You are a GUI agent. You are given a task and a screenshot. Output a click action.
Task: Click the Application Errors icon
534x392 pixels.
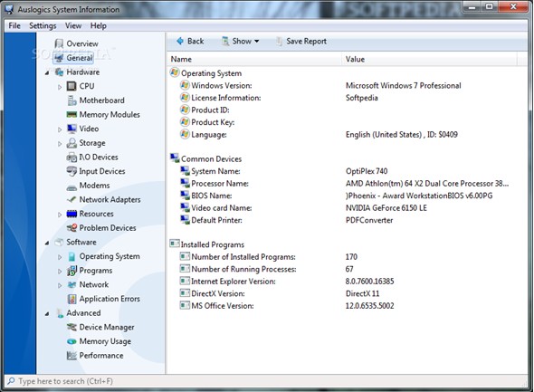tap(72, 299)
